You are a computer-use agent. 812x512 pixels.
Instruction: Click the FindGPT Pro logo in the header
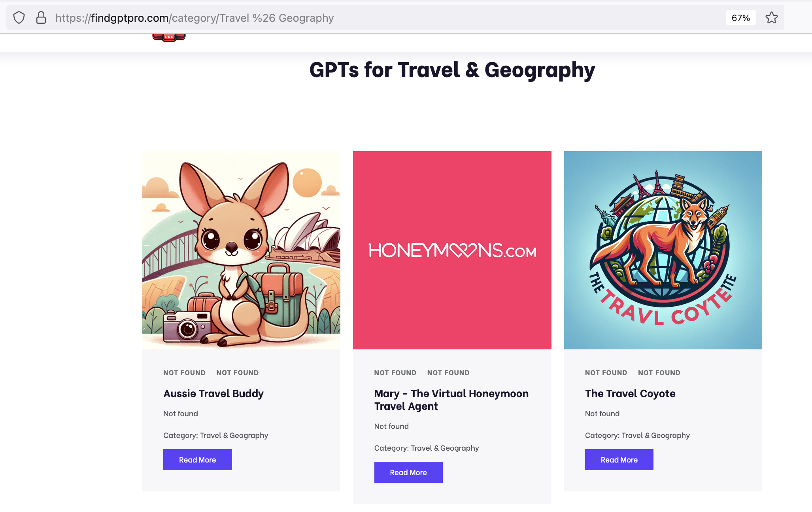point(169,38)
